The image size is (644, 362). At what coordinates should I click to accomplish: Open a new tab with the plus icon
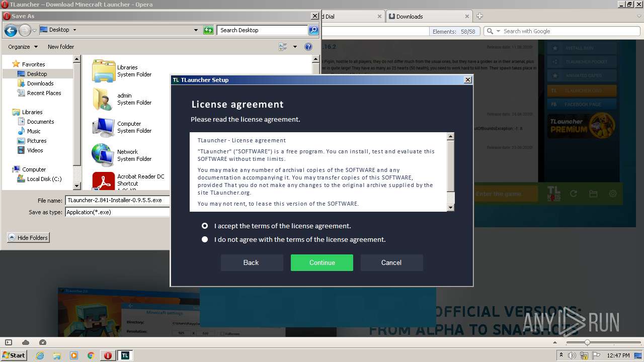pyautogui.click(x=479, y=16)
